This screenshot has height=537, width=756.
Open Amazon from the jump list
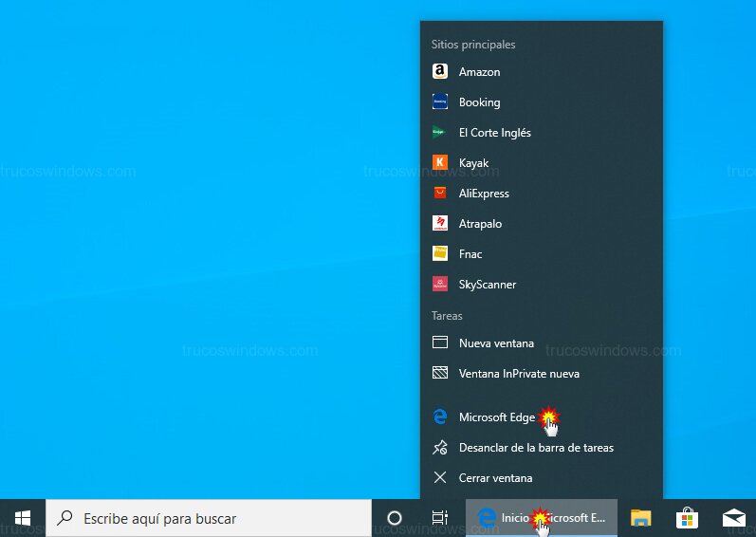click(542, 72)
